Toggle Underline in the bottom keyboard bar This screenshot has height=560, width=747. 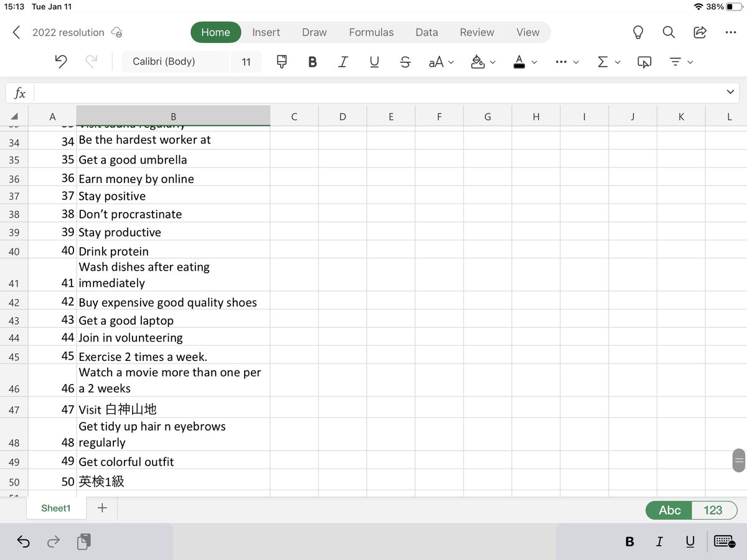[690, 542]
